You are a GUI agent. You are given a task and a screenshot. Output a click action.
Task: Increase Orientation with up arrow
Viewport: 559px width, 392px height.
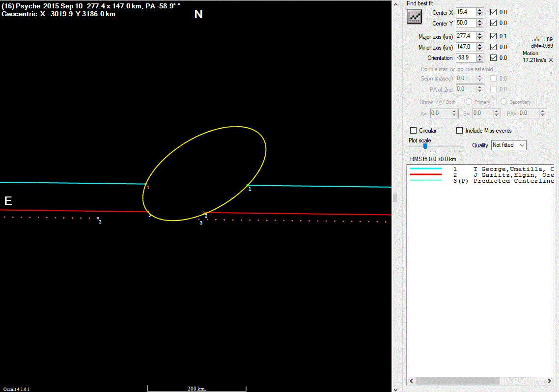tap(480, 55)
